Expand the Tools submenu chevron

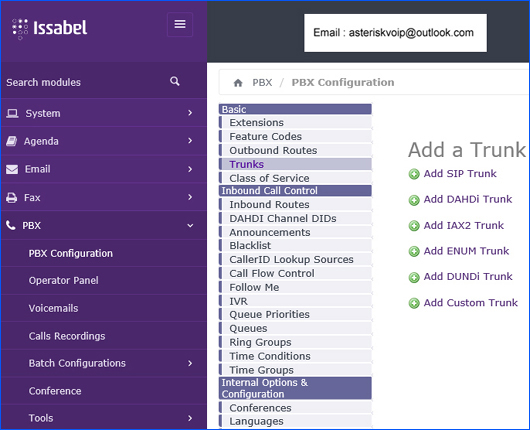[190, 418]
